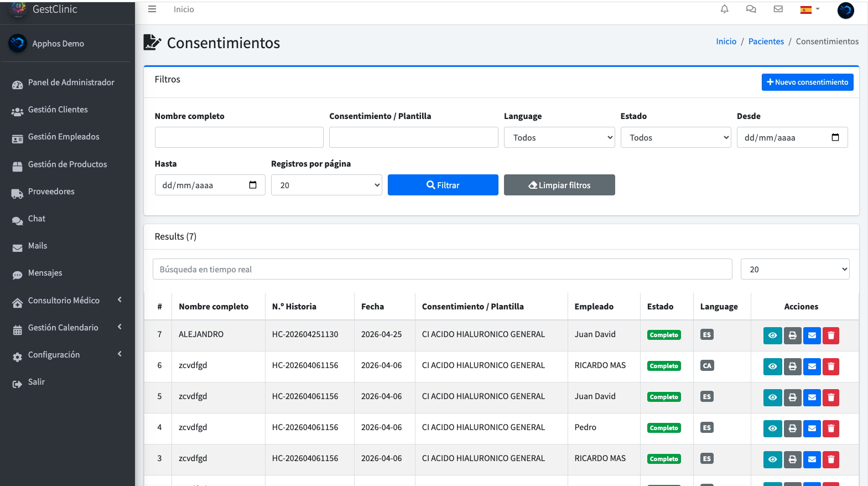The image size is (868, 486).
Task: Click Nuevo consentimiento button
Action: 807,82
